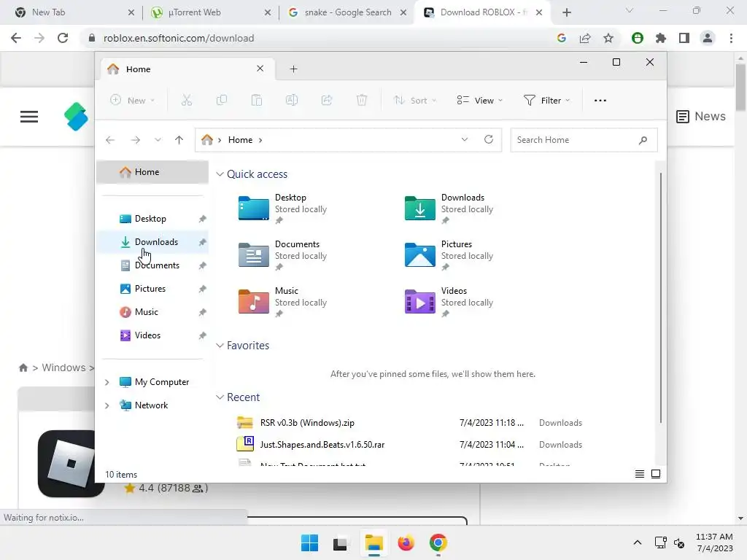Open the Desktop folder icon in Quick access
Image resolution: width=747 pixels, height=560 pixels.
point(253,208)
